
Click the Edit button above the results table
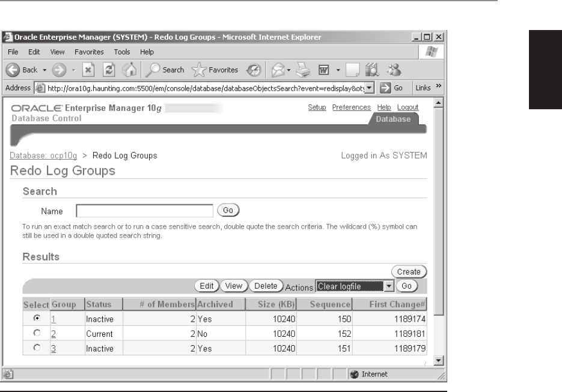click(x=206, y=286)
